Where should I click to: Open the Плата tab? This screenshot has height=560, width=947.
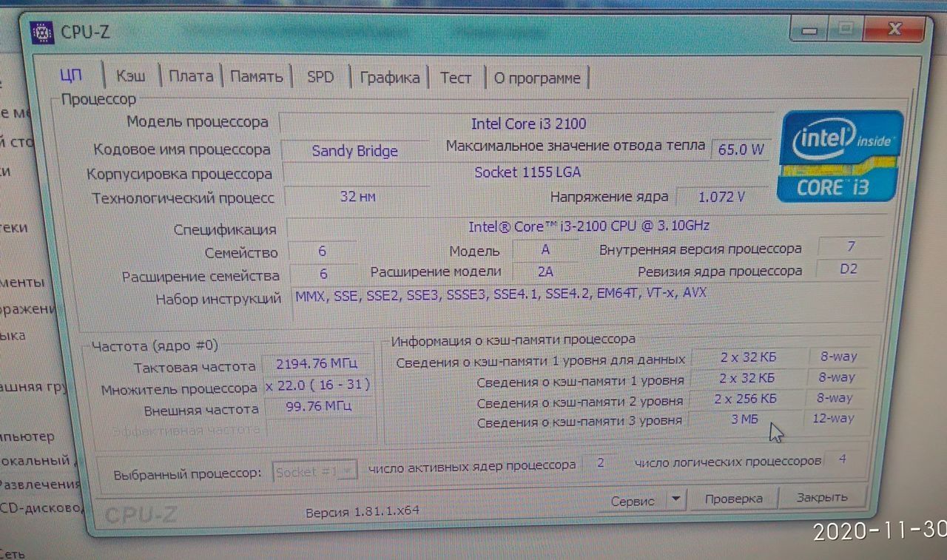point(191,75)
